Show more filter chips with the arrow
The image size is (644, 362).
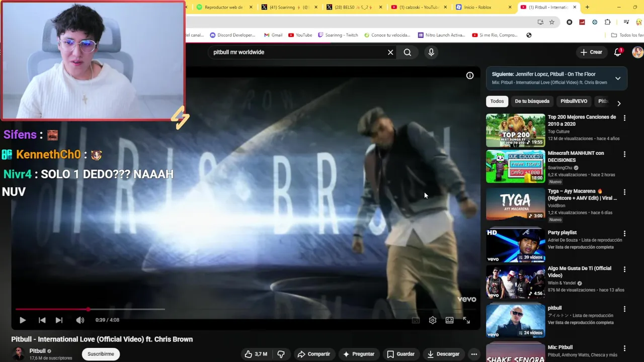[x=619, y=103]
